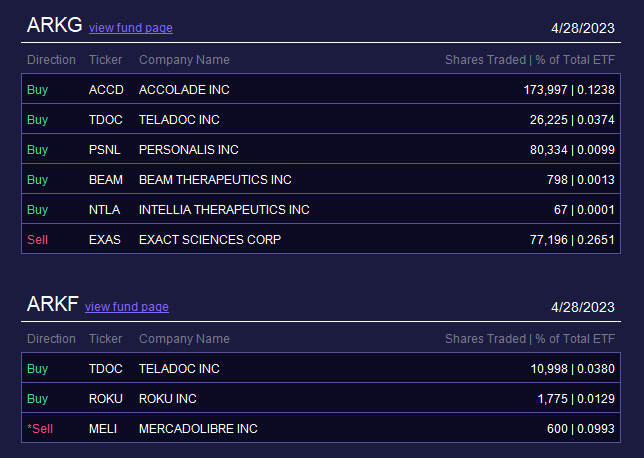Select PERSONALIS INC company name
This screenshot has height=458, width=644.
tap(189, 150)
